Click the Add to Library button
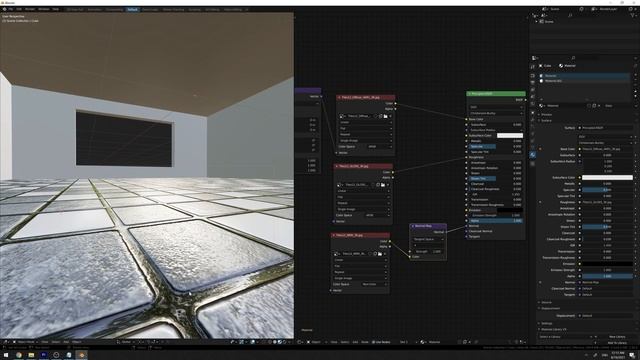 617,343
